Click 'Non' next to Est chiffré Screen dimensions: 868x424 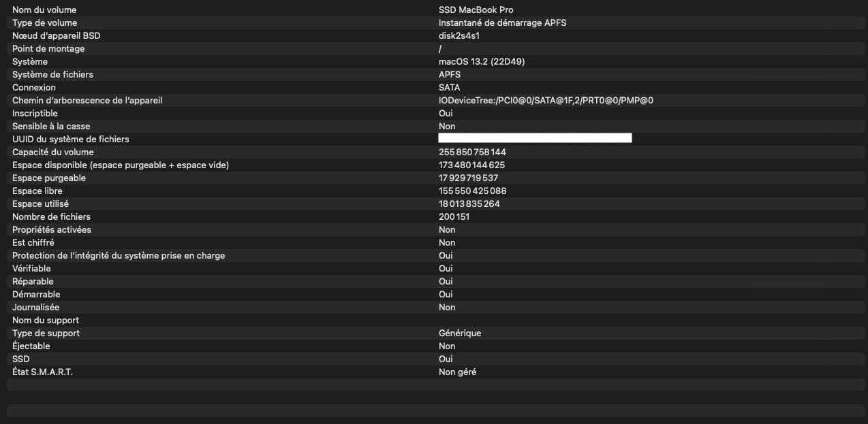tap(447, 243)
